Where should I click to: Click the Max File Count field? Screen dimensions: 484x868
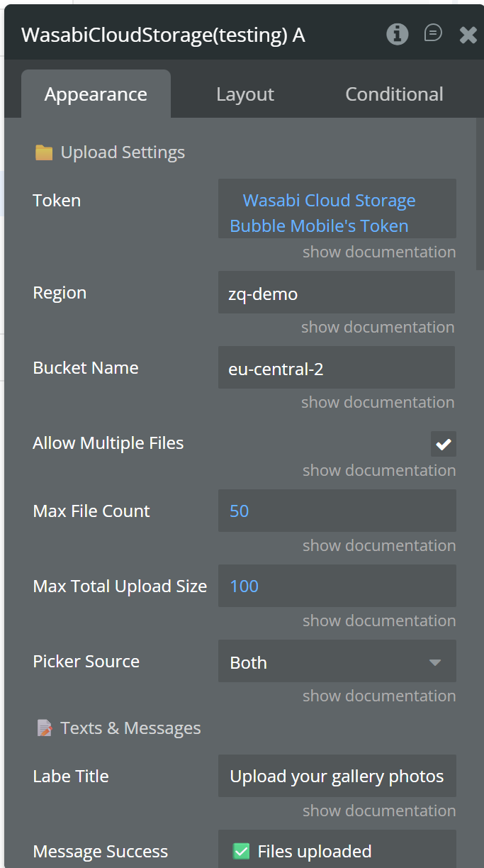click(337, 511)
